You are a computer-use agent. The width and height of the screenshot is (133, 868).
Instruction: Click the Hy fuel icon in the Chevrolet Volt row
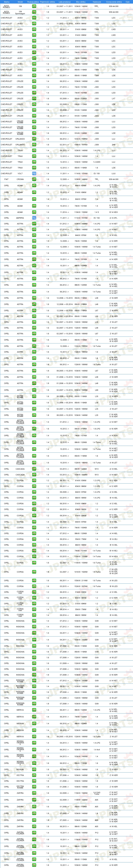(x=34, y=173)
